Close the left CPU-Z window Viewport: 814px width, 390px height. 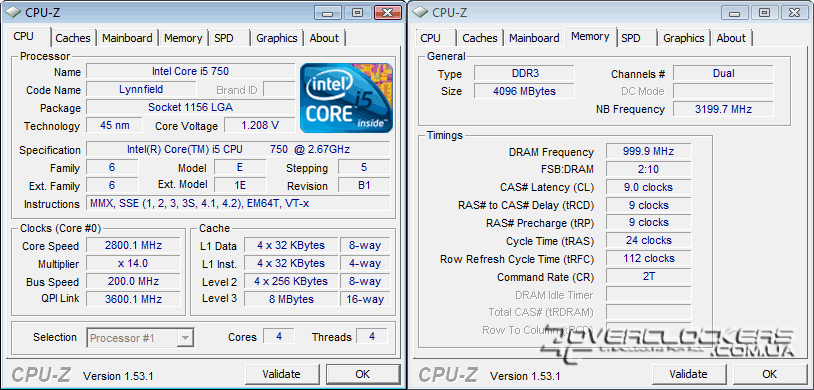click(x=387, y=12)
